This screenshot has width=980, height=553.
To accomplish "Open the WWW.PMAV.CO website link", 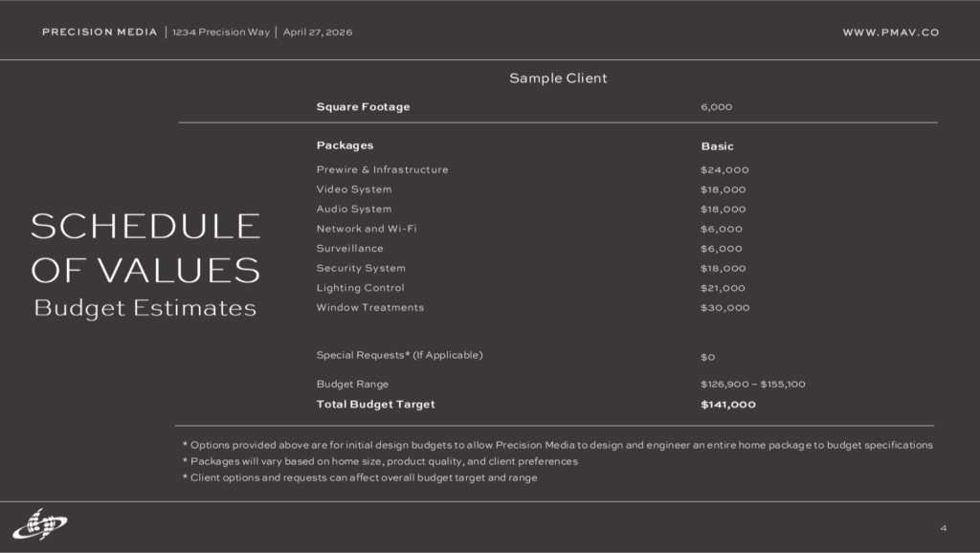I will point(890,33).
